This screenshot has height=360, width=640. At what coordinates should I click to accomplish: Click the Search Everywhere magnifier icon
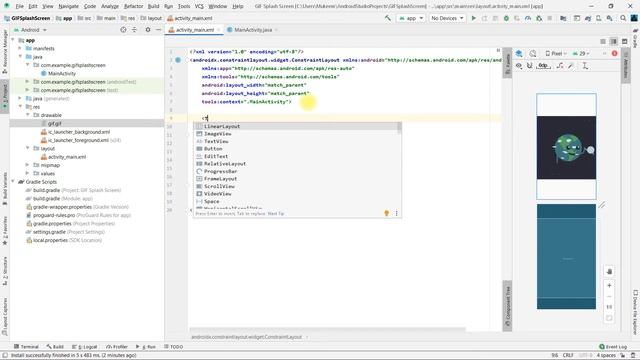tap(623, 18)
